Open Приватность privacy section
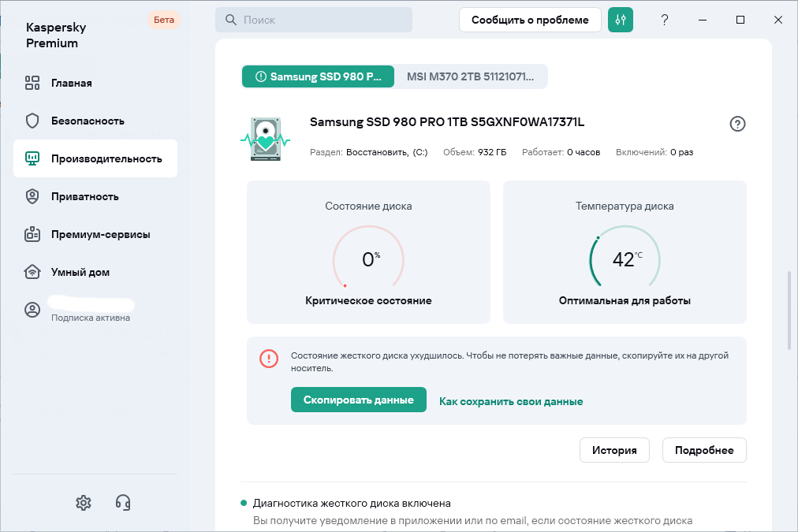The height and width of the screenshot is (532, 798). 84,197
